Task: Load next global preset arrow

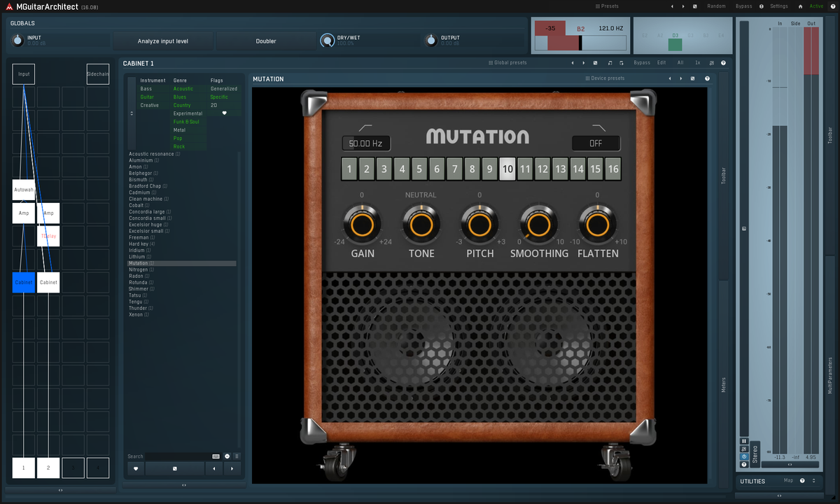Action: (584, 63)
